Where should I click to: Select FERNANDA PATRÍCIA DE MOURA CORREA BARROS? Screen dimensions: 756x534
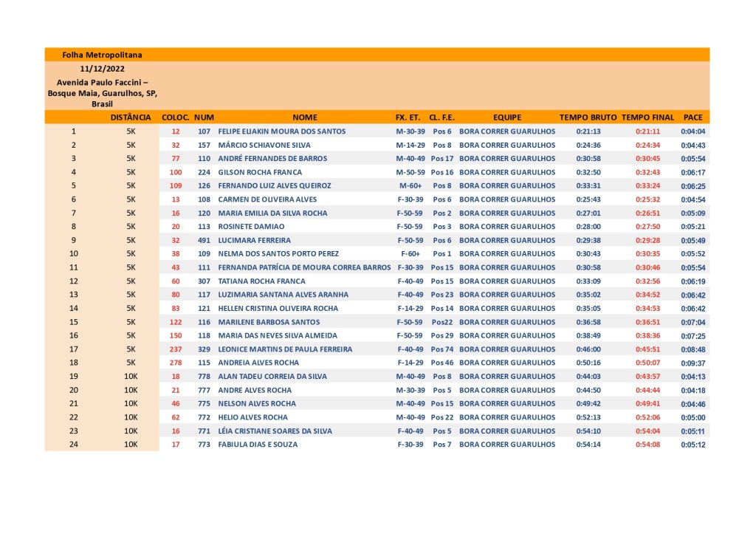(304, 267)
